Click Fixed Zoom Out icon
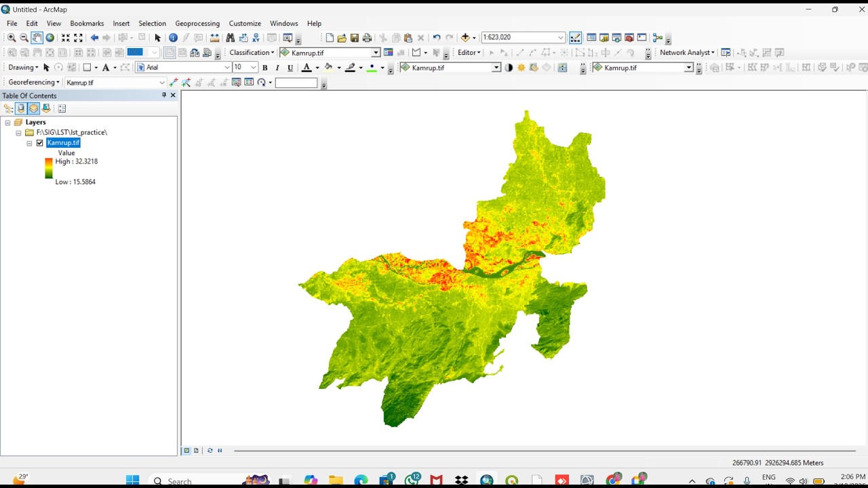868x488 pixels. point(78,38)
